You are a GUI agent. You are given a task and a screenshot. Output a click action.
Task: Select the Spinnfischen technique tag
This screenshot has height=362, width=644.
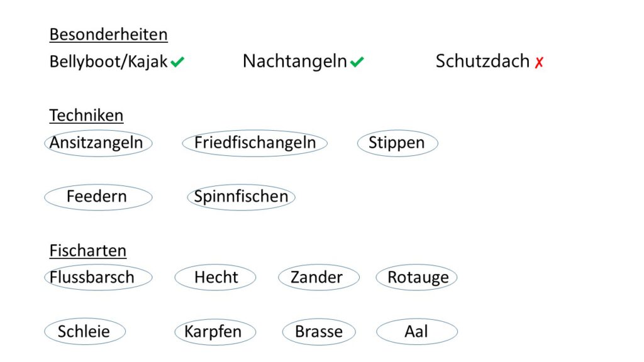(241, 197)
